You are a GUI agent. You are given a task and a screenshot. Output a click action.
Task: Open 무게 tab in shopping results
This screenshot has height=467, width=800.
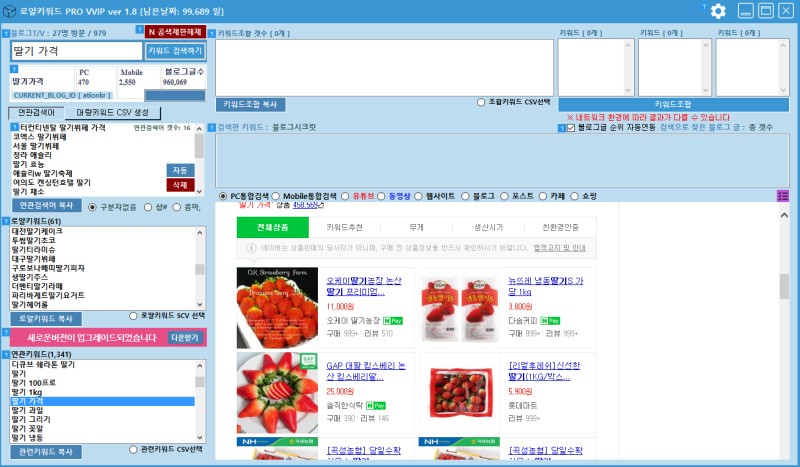416,227
